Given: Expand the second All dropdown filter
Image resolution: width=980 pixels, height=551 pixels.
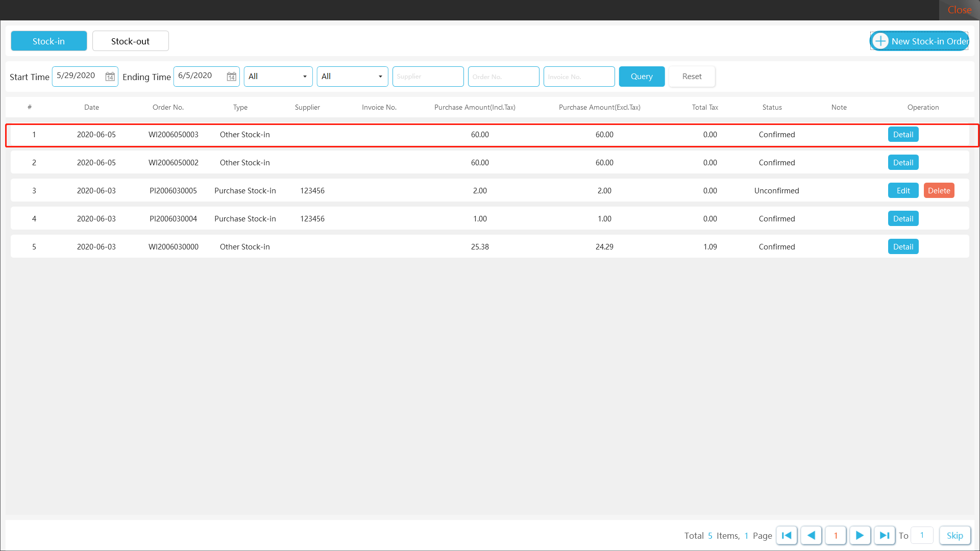Looking at the screenshot, I should (x=352, y=77).
